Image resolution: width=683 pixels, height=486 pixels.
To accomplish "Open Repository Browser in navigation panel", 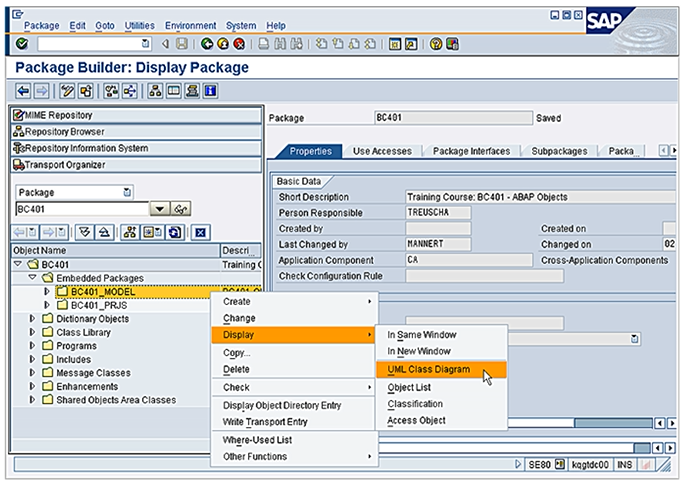I will point(65,132).
